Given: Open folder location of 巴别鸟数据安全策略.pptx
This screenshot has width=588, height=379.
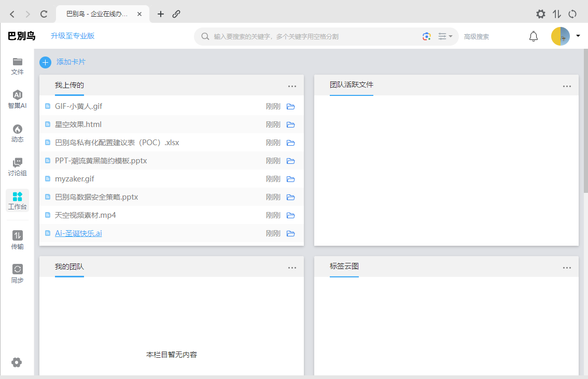Looking at the screenshot, I should pos(290,197).
